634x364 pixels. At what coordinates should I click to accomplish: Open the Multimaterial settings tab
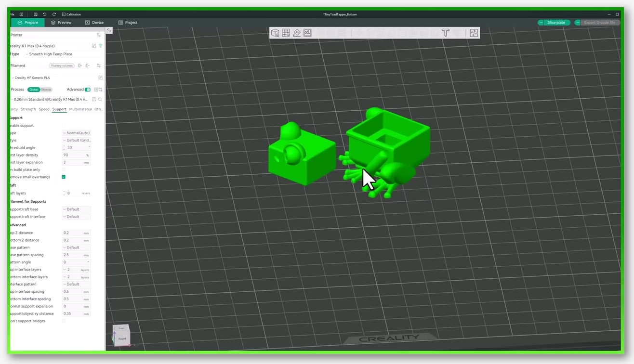coord(80,109)
